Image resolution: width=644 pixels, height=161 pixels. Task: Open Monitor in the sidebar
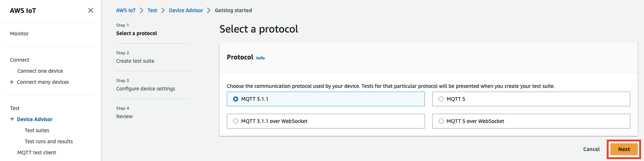[19, 34]
